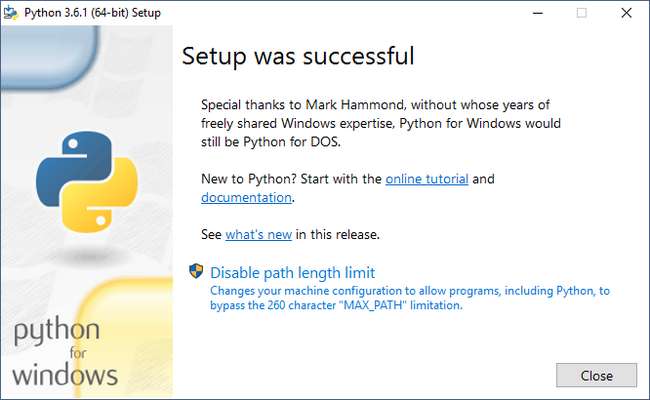The height and width of the screenshot is (400, 650).
Task: Click the python for windows wordmark
Action: [x=65, y=353]
